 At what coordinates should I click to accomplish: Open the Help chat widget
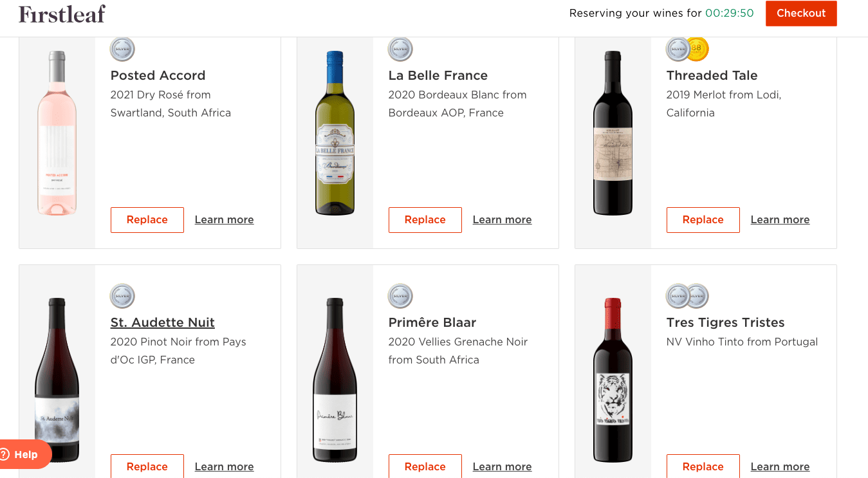click(x=25, y=454)
